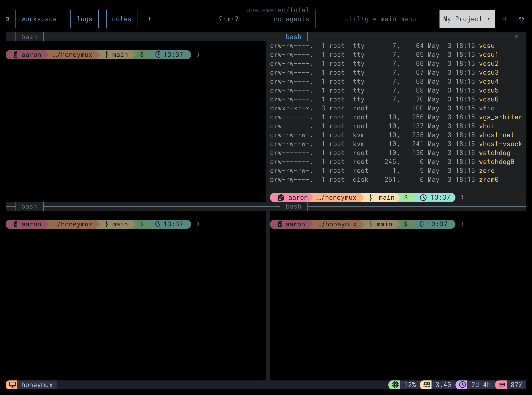The image size is (532, 395).
Task: Click the vhost-vsock entry in listing
Action: [x=501, y=144]
